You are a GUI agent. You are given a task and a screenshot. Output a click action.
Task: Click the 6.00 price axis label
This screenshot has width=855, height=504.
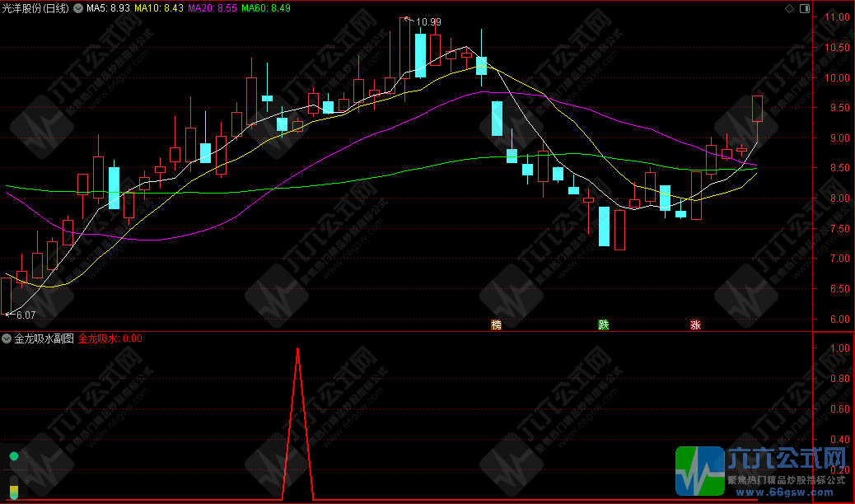coord(839,319)
